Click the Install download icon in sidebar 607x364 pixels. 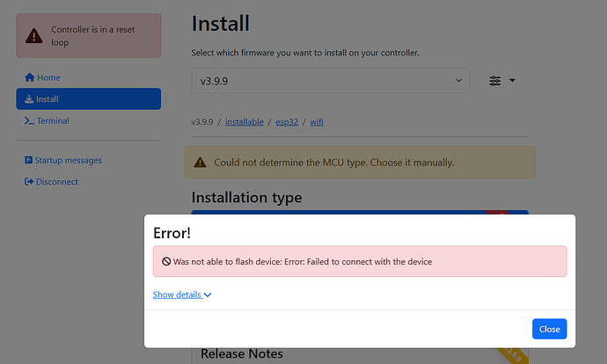(x=29, y=99)
